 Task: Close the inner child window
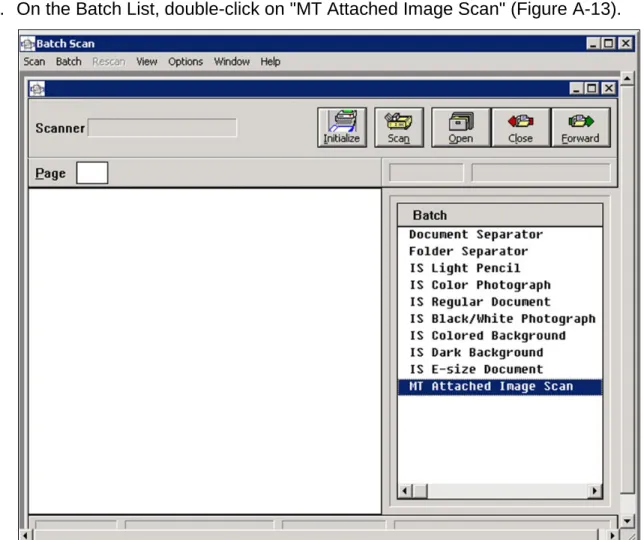pos(609,88)
